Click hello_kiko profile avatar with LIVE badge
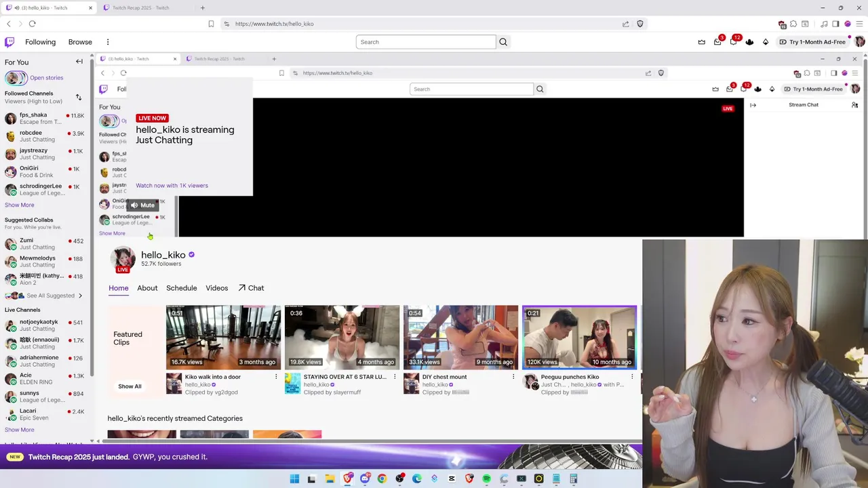 click(123, 260)
